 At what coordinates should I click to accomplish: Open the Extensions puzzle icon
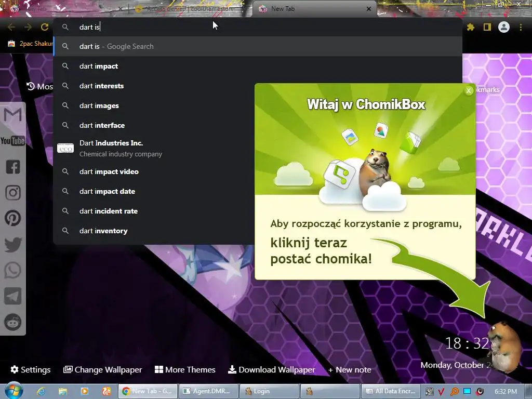pos(471,27)
